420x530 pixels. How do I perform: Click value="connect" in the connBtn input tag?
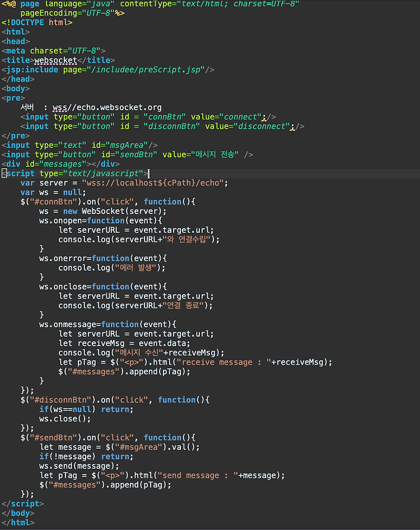226,117
